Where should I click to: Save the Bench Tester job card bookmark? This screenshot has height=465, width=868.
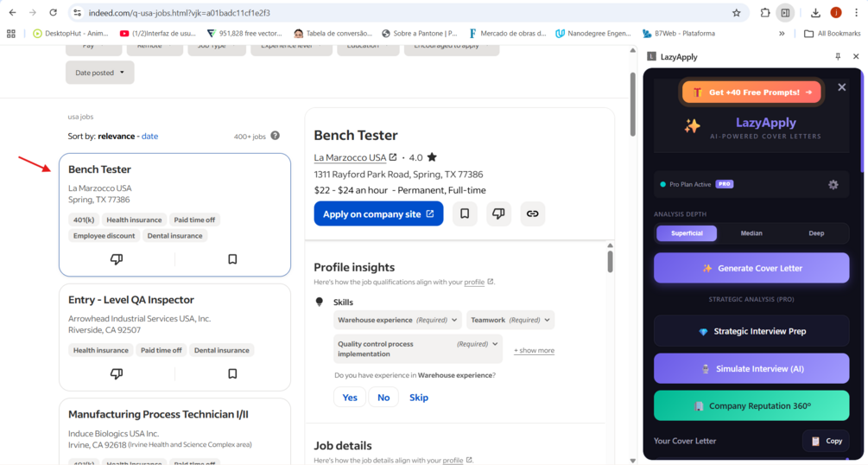coord(232,258)
